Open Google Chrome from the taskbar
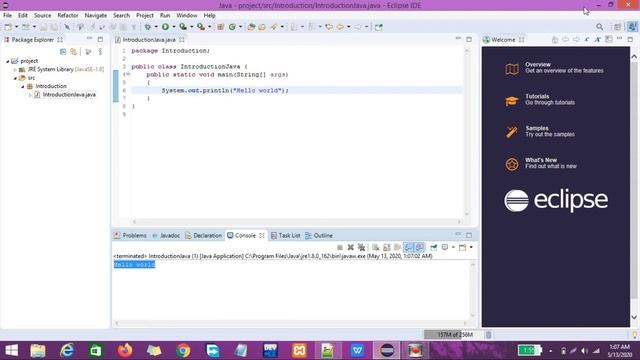Viewport: 640px width, 360px height. 183,351
